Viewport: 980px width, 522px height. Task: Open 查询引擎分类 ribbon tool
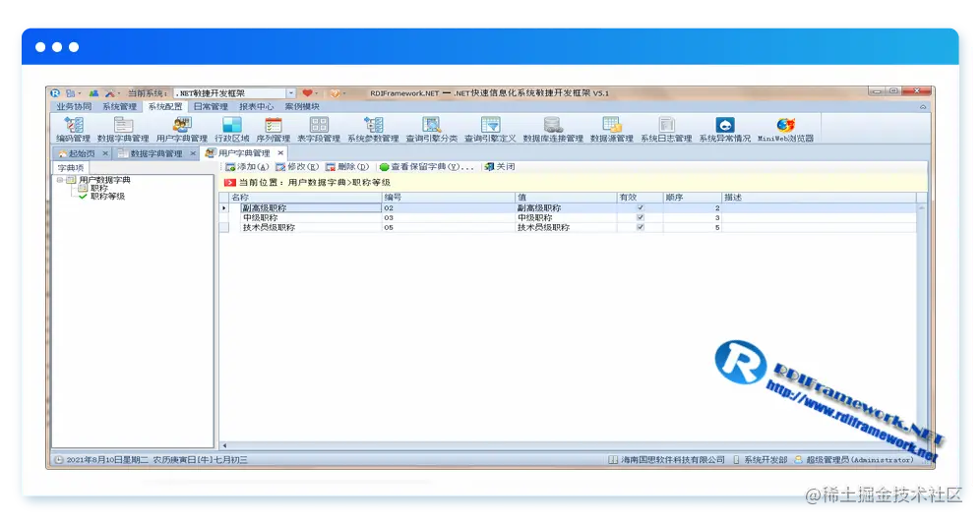pyautogui.click(x=431, y=129)
